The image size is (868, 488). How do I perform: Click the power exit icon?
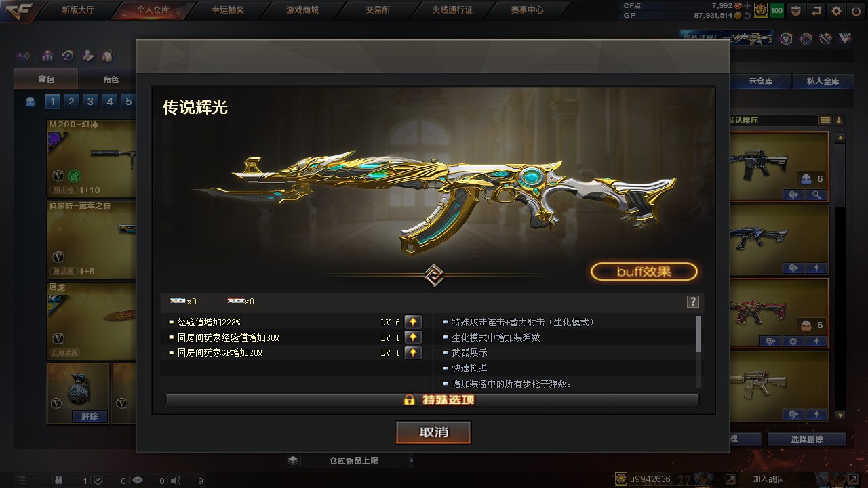click(856, 11)
